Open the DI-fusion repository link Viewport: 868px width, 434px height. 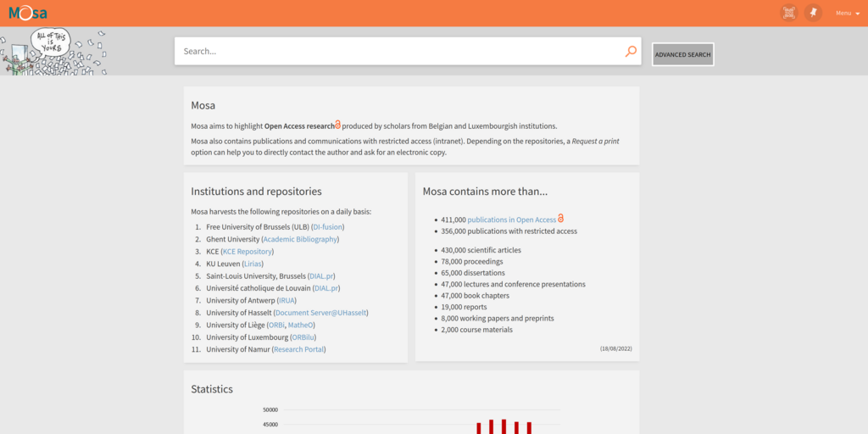(x=328, y=227)
